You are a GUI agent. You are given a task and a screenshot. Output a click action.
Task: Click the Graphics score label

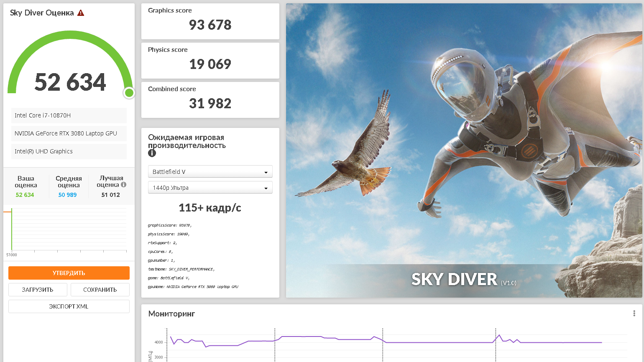[170, 10]
